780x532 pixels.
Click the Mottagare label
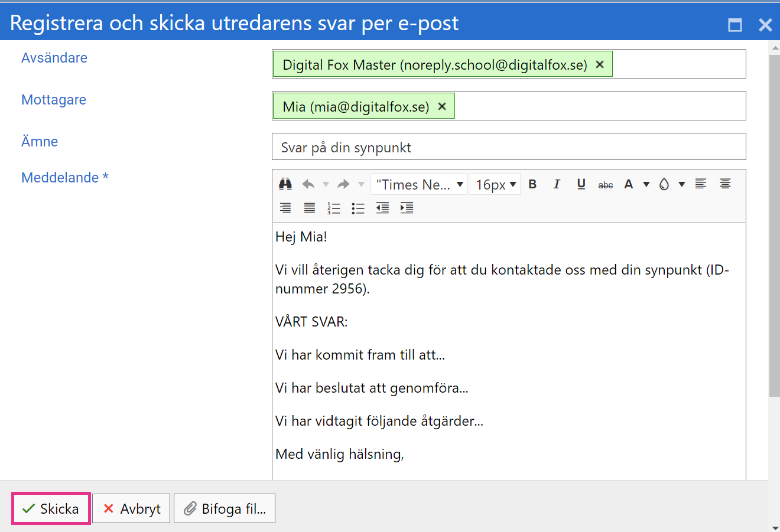tap(54, 100)
